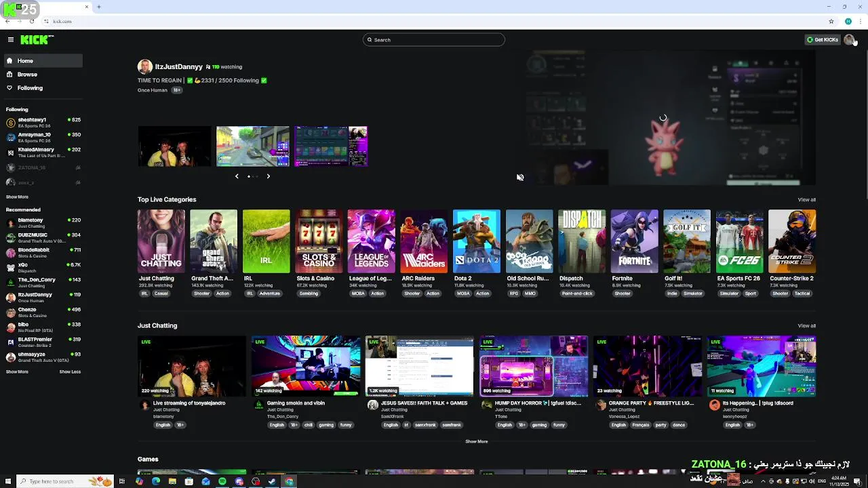Go to next featured stream
The width and height of the screenshot is (868, 488).
click(x=268, y=176)
